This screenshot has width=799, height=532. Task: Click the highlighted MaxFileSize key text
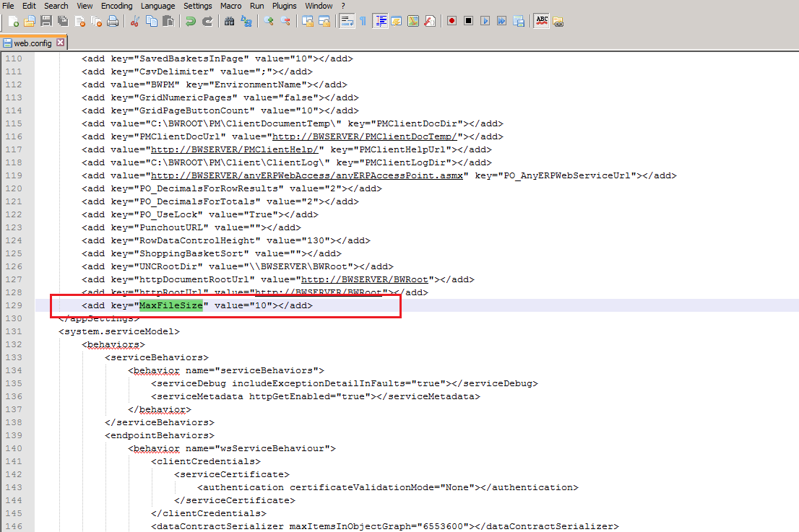[x=170, y=305]
